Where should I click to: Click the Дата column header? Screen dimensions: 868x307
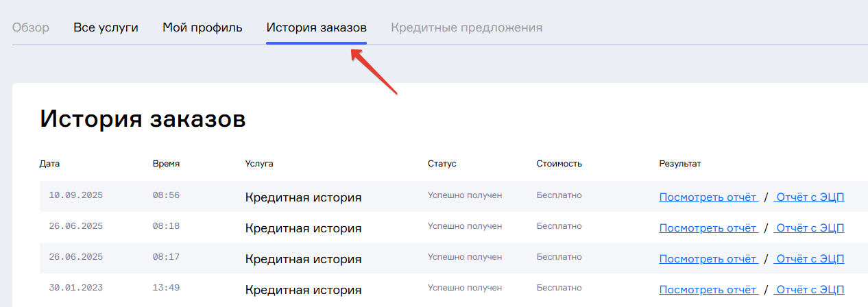pyautogui.click(x=50, y=164)
